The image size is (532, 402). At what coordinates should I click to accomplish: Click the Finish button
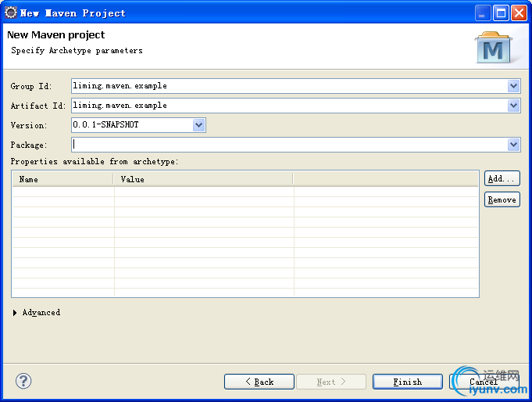tap(408, 382)
